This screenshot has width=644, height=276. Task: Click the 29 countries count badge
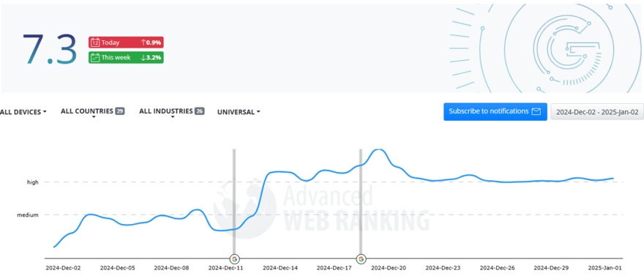click(119, 111)
